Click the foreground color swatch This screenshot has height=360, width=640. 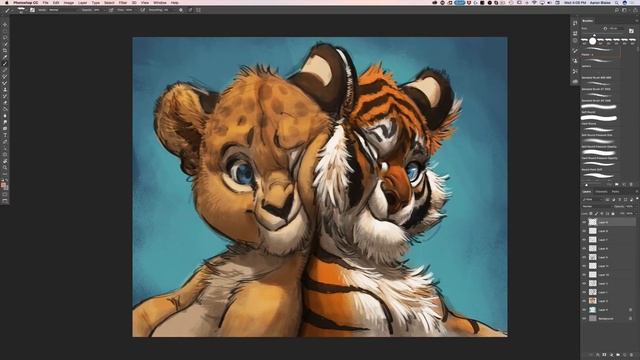(3, 184)
